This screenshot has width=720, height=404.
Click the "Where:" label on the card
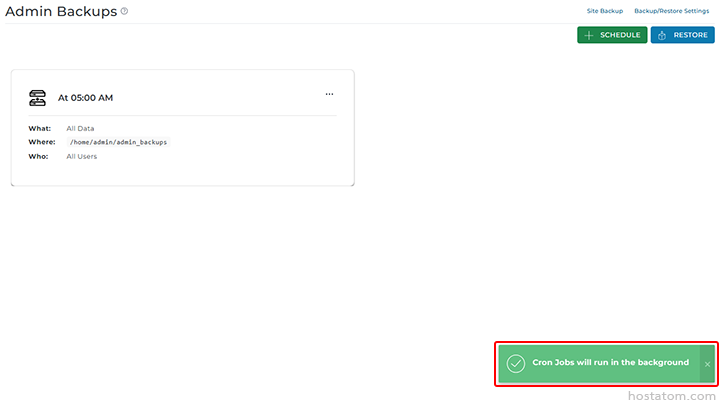pyautogui.click(x=41, y=142)
